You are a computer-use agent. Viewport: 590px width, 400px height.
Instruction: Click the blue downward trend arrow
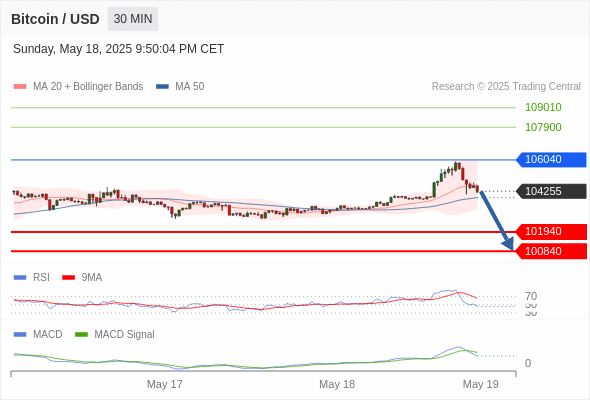[x=497, y=221]
